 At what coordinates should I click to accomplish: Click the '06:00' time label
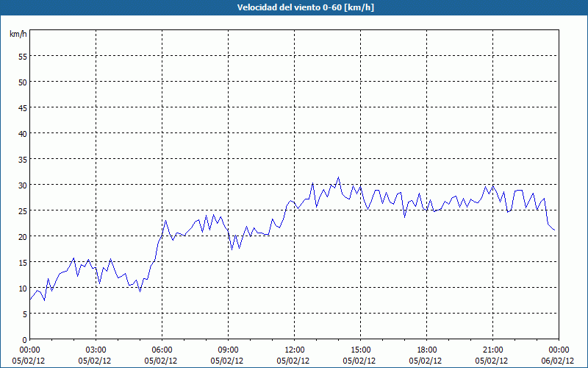(162, 350)
